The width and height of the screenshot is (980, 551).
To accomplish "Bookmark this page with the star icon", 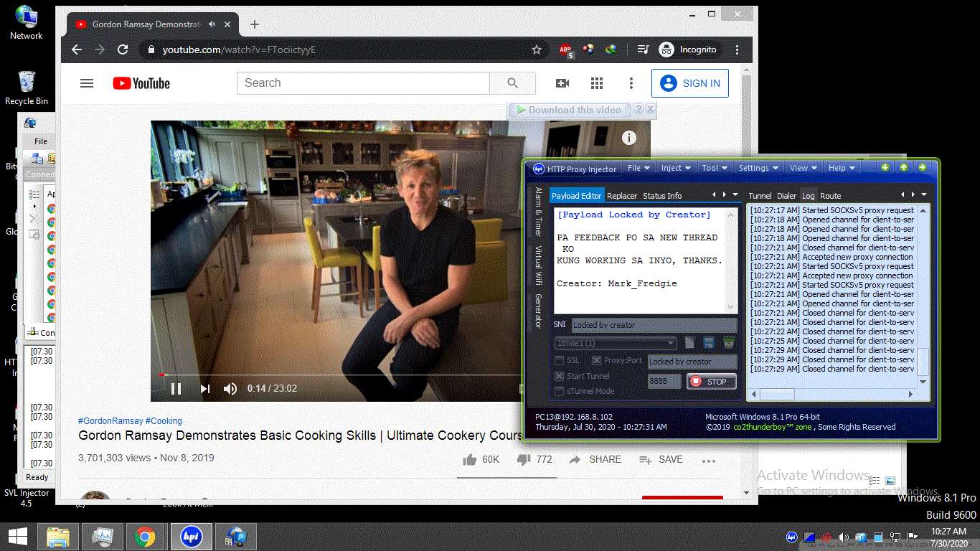I will 537,50.
